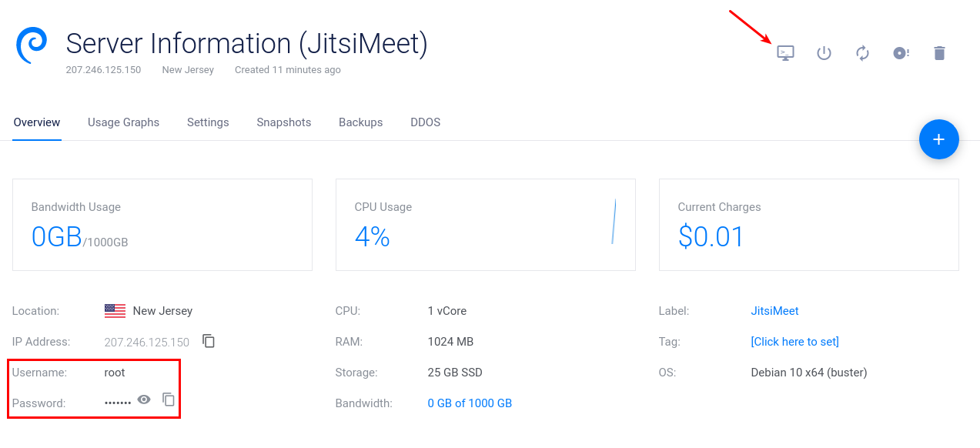Select the Overview tab
This screenshot has height=448, width=980.
pyautogui.click(x=37, y=122)
